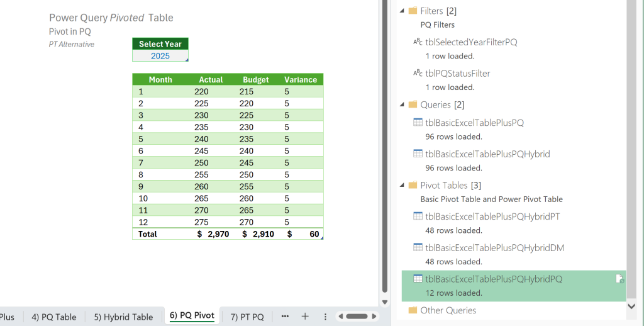Select Budget cell value 270
This screenshot has width=644, height=326.
pyautogui.click(x=255, y=222)
